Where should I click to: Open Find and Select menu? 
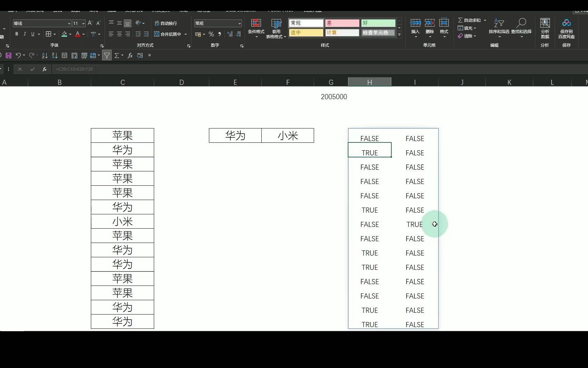[x=521, y=27]
